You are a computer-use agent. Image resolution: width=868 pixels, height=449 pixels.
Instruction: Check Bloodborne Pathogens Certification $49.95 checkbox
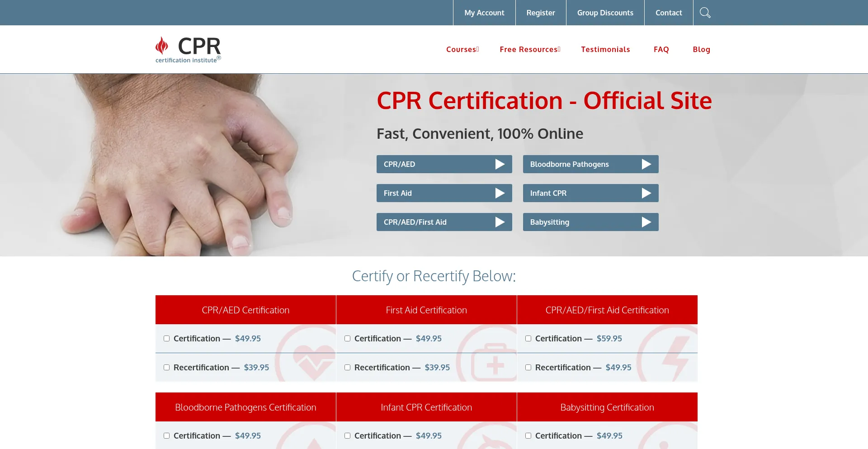pyautogui.click(x=166, y=436)
